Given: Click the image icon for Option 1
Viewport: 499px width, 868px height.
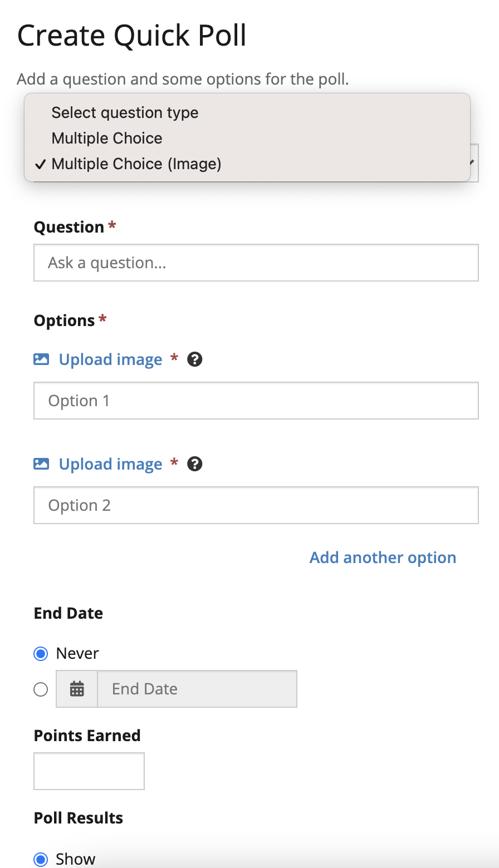Looking at the screenshot, I should click(x=41, y=359).
